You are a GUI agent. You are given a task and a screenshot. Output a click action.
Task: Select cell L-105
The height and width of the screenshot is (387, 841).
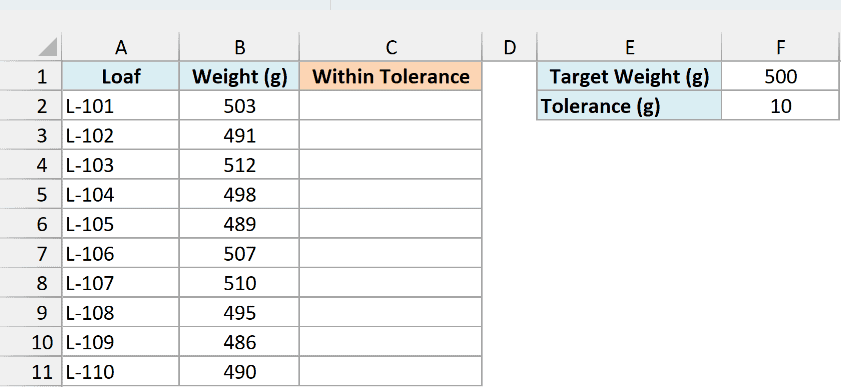click(121, 224)
